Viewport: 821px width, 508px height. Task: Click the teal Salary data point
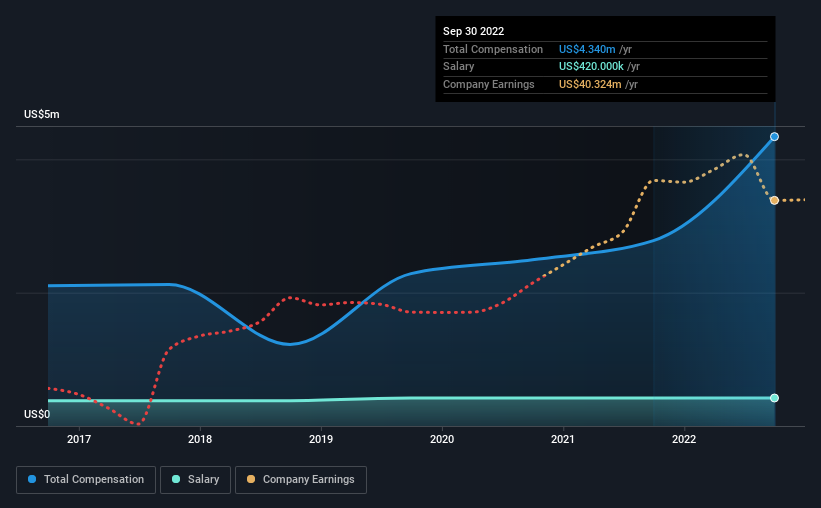click(774, 398)
